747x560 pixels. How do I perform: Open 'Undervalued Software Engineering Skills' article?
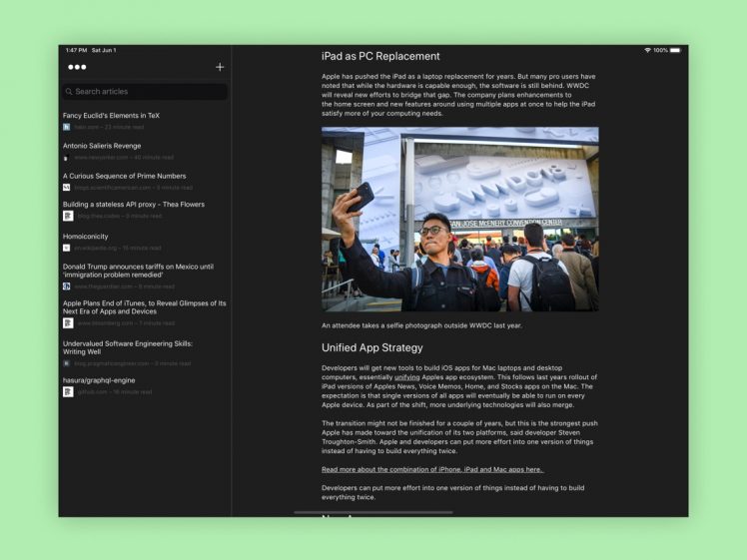[x=128, y=347]
